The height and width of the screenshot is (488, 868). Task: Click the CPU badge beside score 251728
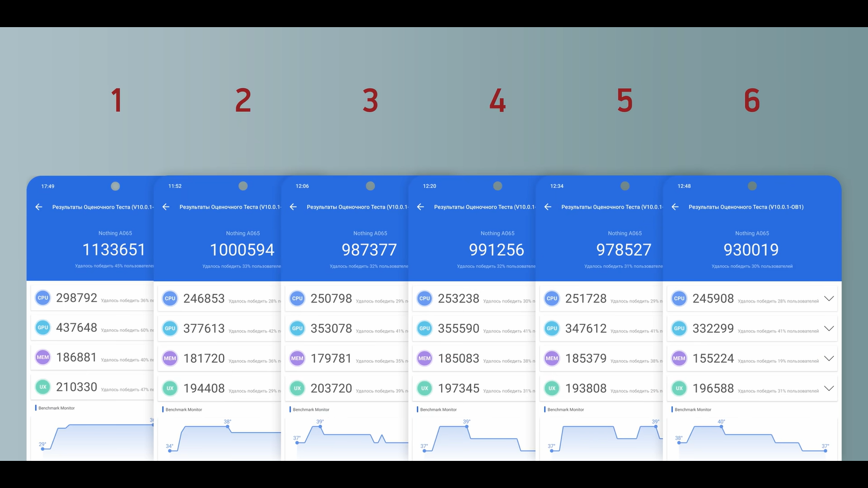(x=552, y=298)
